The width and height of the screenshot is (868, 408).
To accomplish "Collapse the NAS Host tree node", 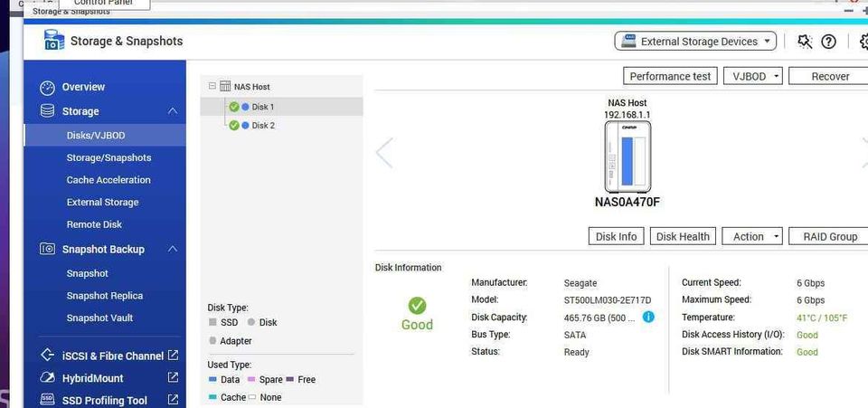I will pos(212,86).
